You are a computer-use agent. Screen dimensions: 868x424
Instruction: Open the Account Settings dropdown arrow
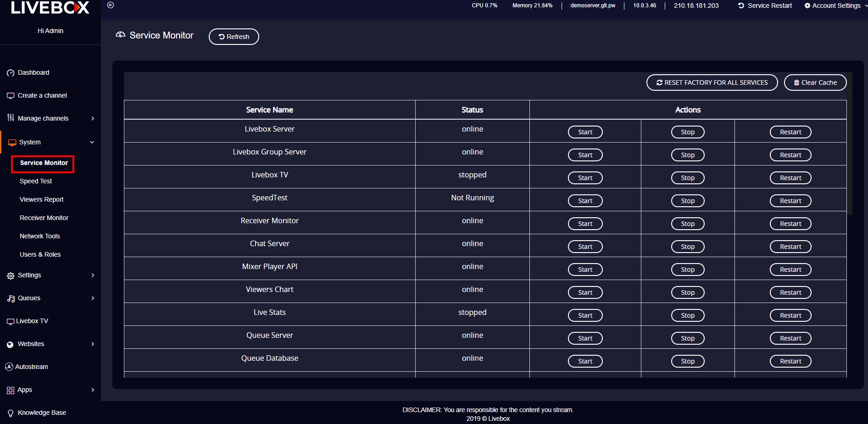tap(865, 6)
